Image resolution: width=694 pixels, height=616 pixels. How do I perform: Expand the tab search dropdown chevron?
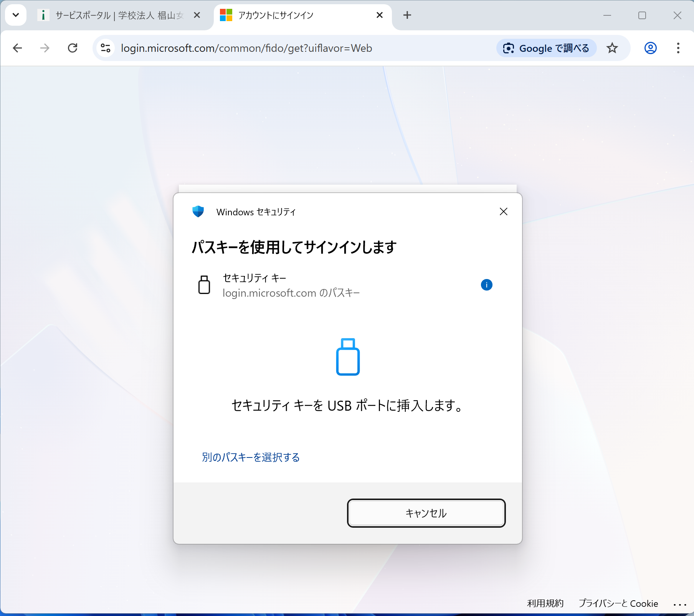[x=16, y=15]
